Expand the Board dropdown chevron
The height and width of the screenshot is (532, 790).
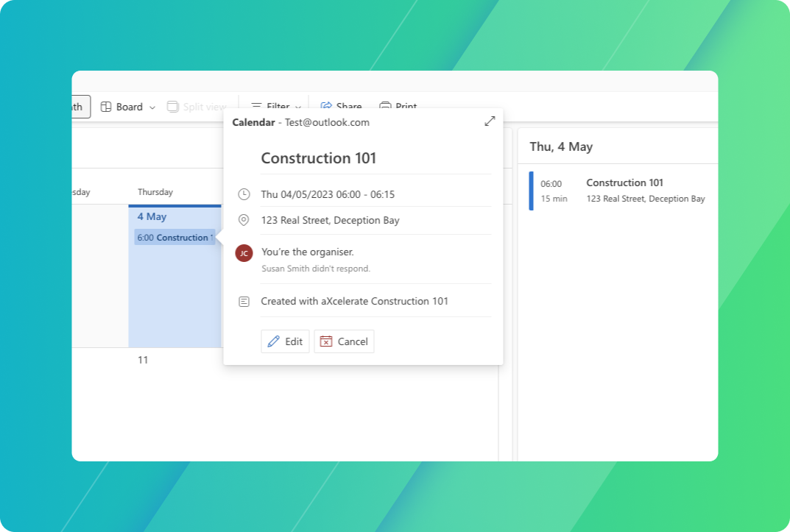(x=152, y=107)
